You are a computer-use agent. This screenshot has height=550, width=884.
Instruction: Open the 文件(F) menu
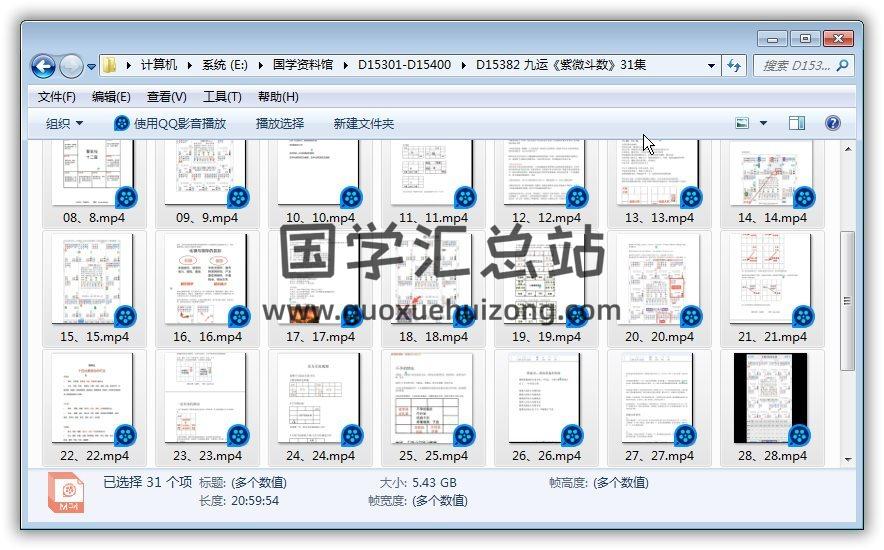[57, 97]
